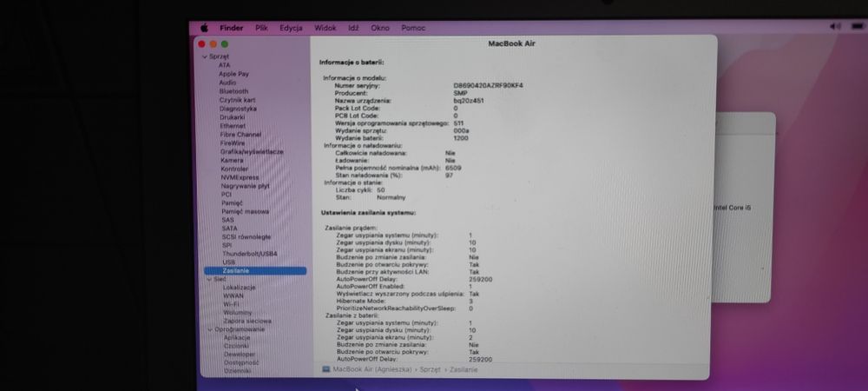The width and height of the screenshot is (868, 391).
Task: Click Zasilanie in the path bar
Action: click(x=463, y=369)
